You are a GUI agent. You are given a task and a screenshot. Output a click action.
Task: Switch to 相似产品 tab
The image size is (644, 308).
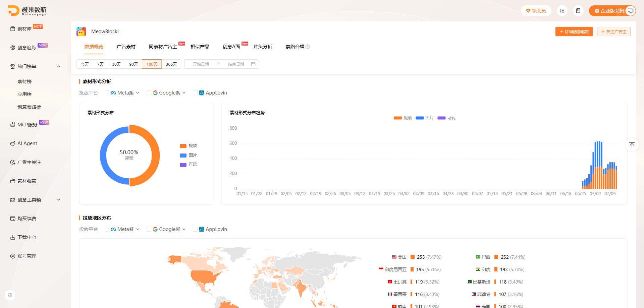point(200,47)
